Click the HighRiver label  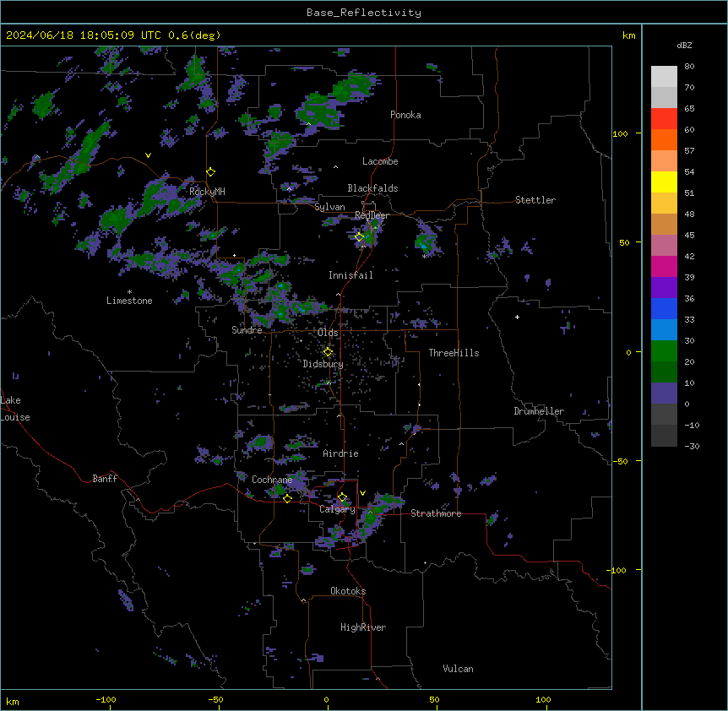point(363,627)
